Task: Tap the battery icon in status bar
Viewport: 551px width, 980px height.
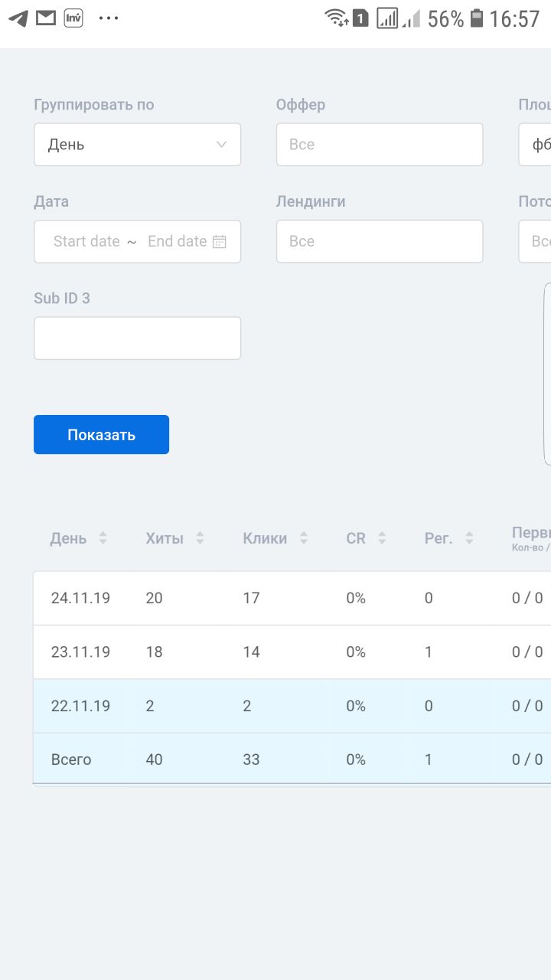Action: pos(477,18)
